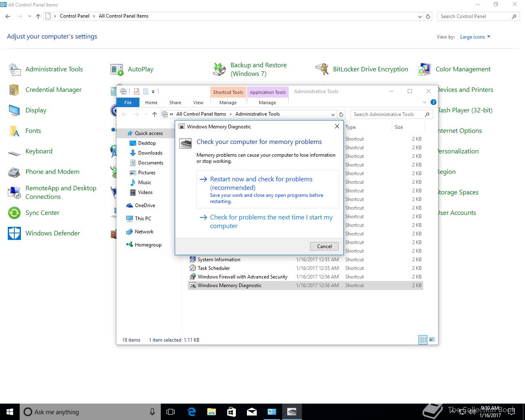
Task: Open Administrative Tools icon in Control Panel
Action: coord(14,69)
